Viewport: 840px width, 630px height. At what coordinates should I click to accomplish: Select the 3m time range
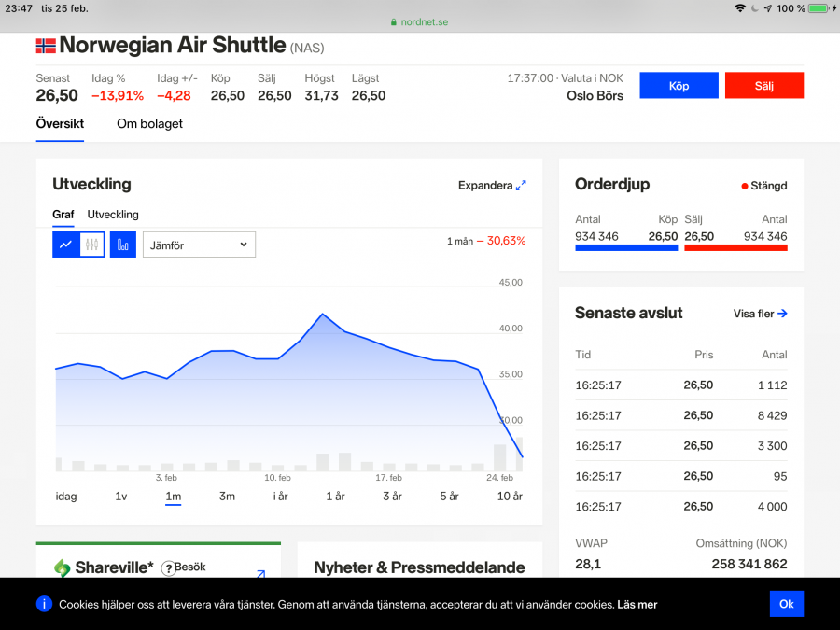227,497
